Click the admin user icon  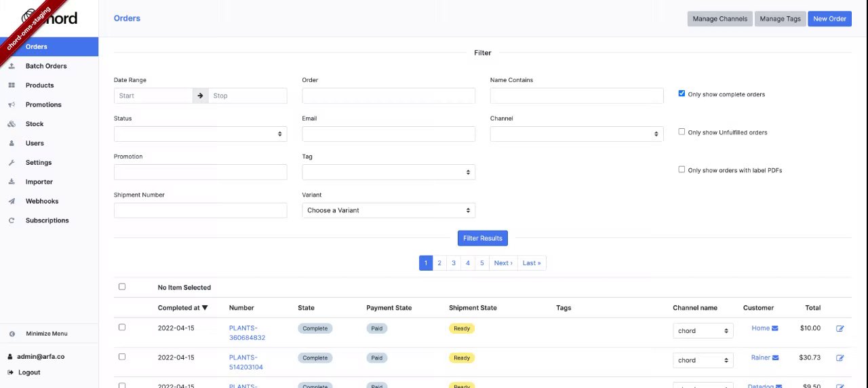[x=11, y=357]
